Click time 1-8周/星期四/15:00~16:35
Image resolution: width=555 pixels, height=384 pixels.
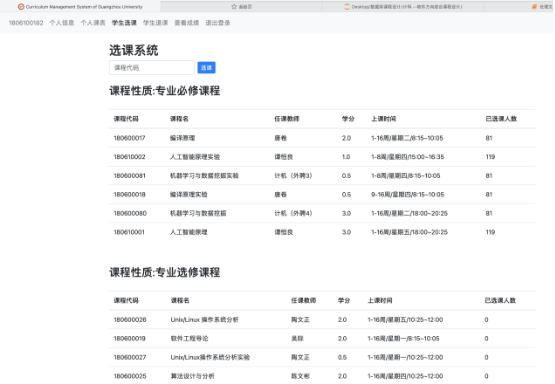407,157
